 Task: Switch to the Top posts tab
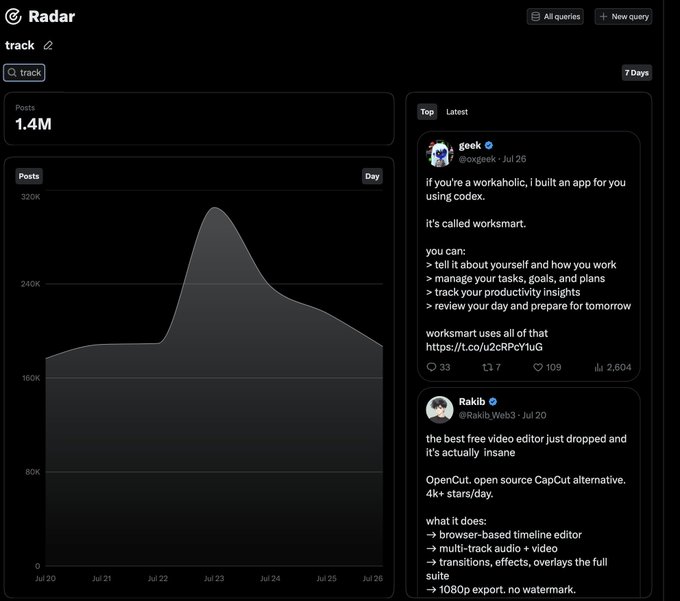tap(427, 112)
